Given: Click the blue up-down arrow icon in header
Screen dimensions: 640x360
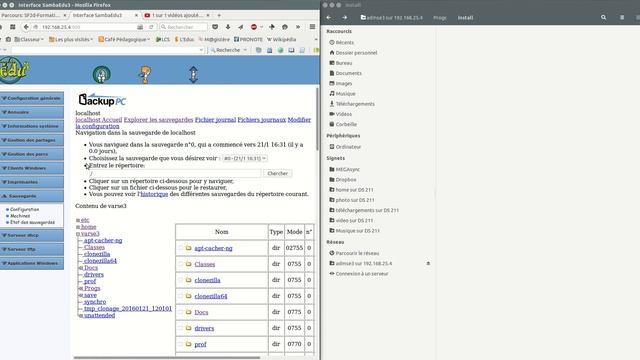Looking at the screenshot, I should point(193,75).
